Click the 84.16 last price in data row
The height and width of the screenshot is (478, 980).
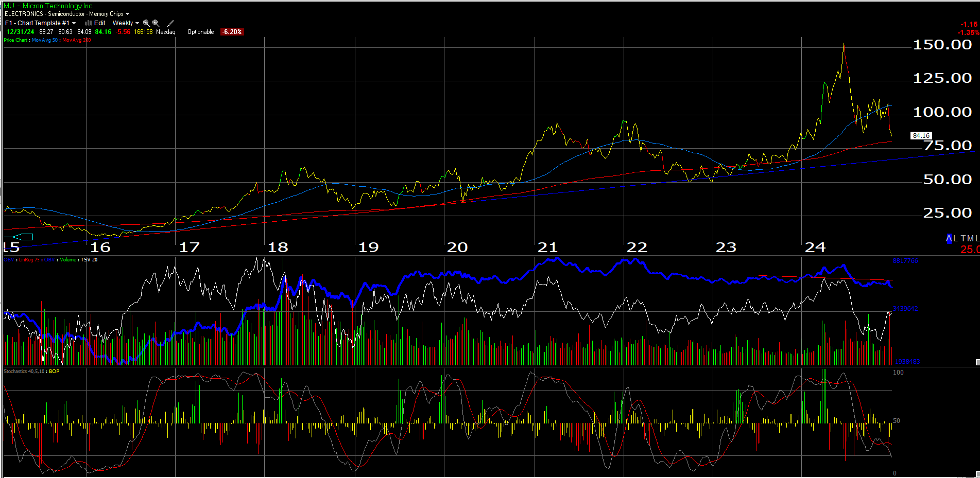coord(103,32)
